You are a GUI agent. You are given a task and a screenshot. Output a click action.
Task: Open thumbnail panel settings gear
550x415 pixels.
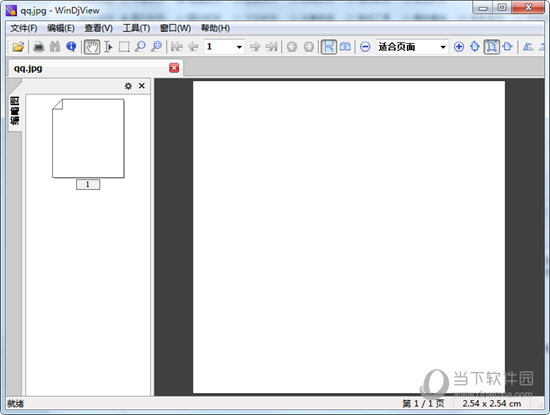(x=128, y=86)
